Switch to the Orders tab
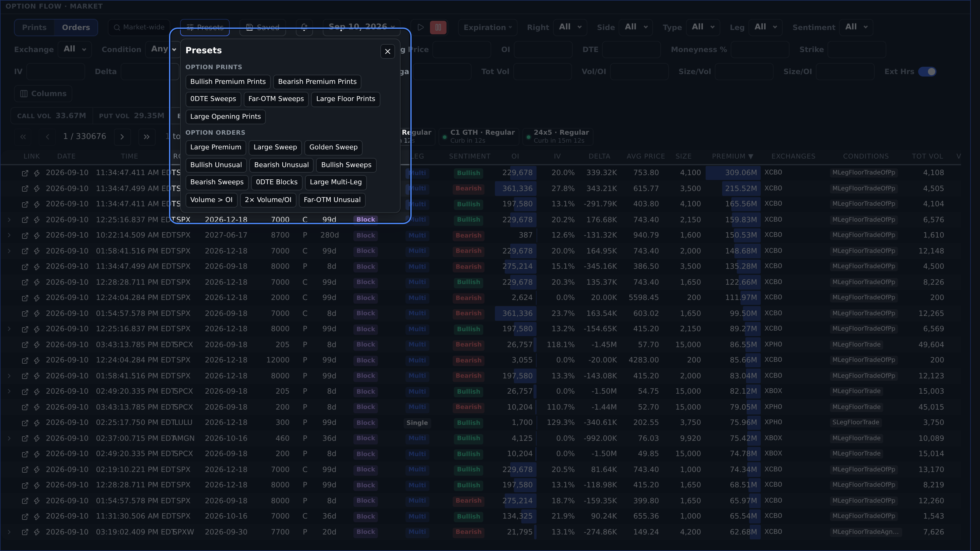This screenshot has height=551, width=980. coord(76,27)
